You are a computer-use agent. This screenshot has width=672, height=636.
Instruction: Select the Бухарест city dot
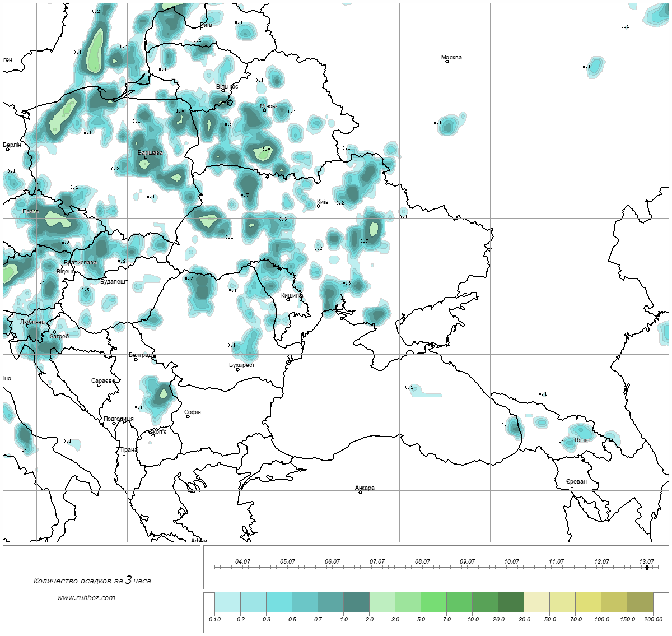coord(237,370)
